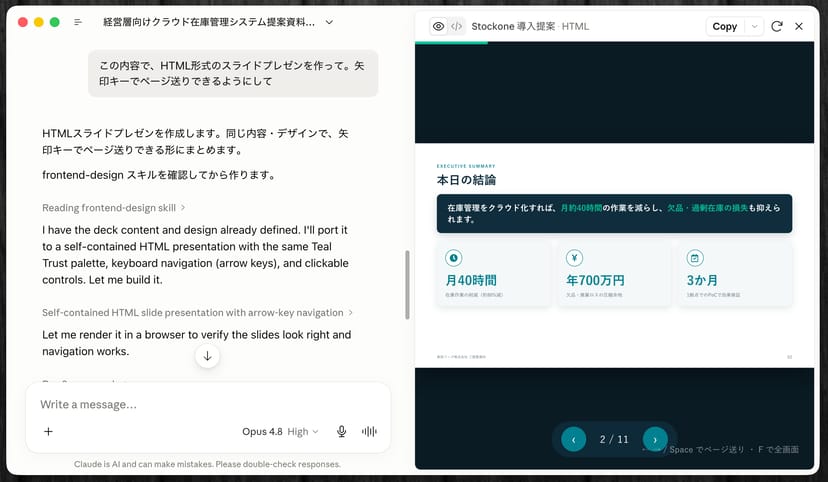Toggle the sidebar menu icon
The image size is (828, 482).
point(78,22)
